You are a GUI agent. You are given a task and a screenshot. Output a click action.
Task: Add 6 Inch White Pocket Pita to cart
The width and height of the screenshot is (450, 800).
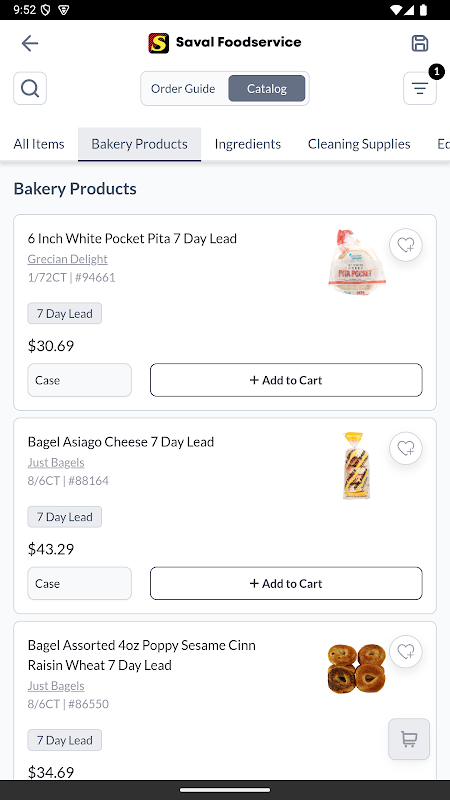click(x=286, y=380)
